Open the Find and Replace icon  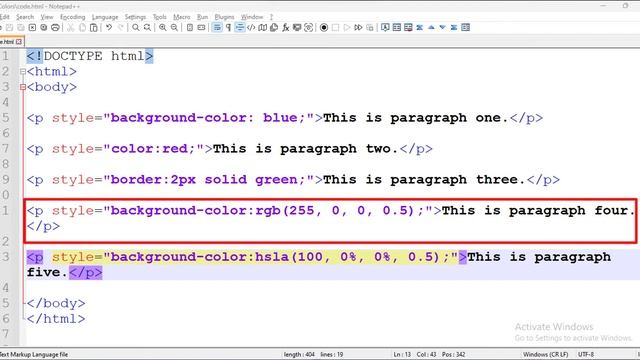147,27
